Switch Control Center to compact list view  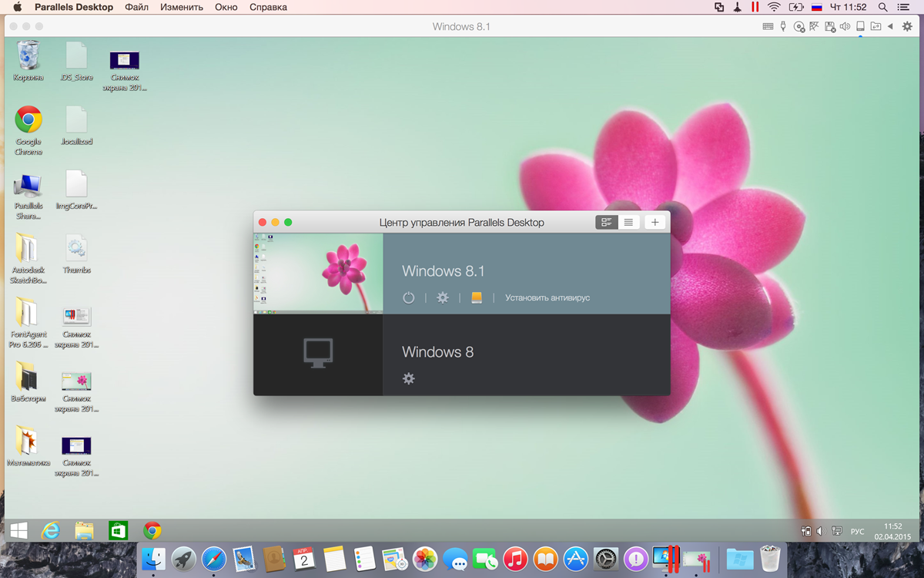pos(628,223)
